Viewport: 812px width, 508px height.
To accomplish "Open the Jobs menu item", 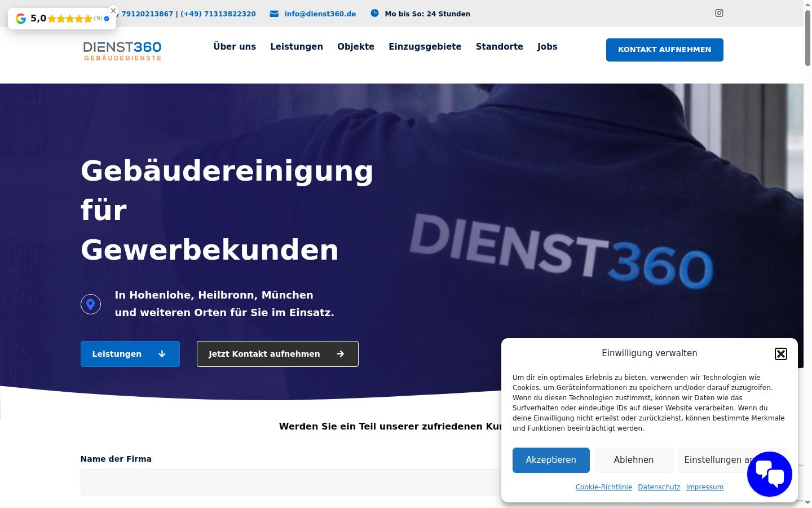I will 547,47.
